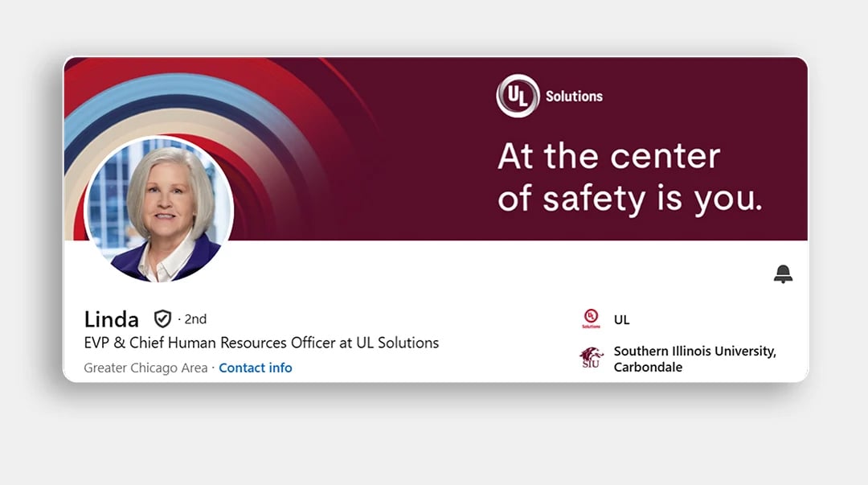This screenshot has width=868, height=485.
Task: Click the dot separator before Contact info
Action: tap(212, 368)
